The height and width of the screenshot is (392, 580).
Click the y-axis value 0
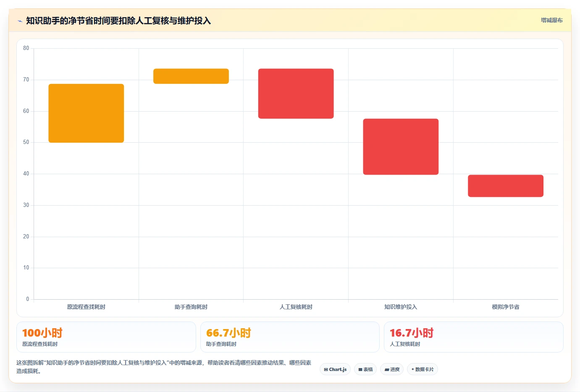(x=28, y=299)
